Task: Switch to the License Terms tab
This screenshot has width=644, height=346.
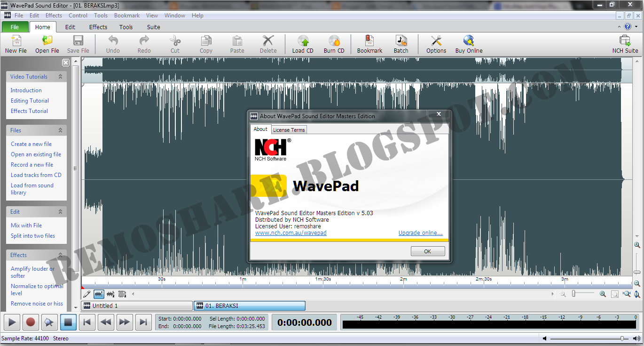Action: 289,129
